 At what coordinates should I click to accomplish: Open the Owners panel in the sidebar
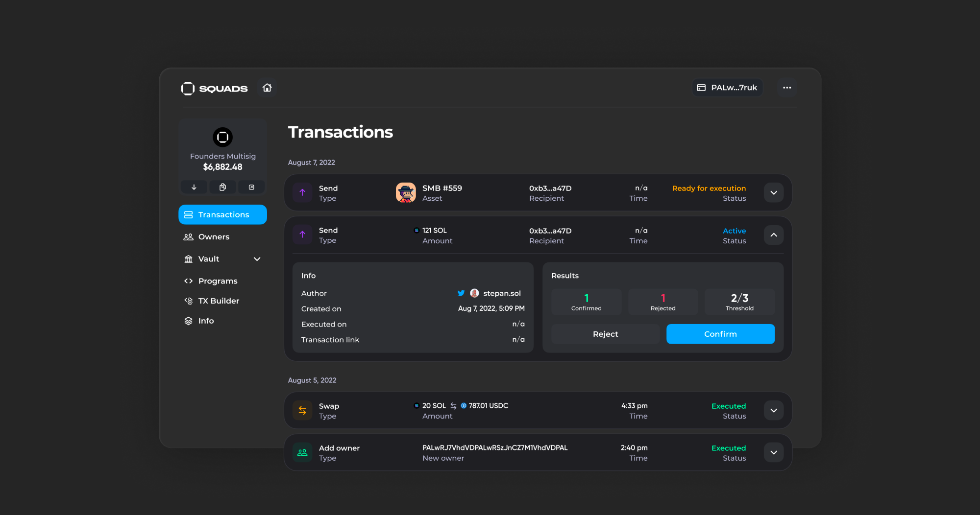tap(214, 236)
